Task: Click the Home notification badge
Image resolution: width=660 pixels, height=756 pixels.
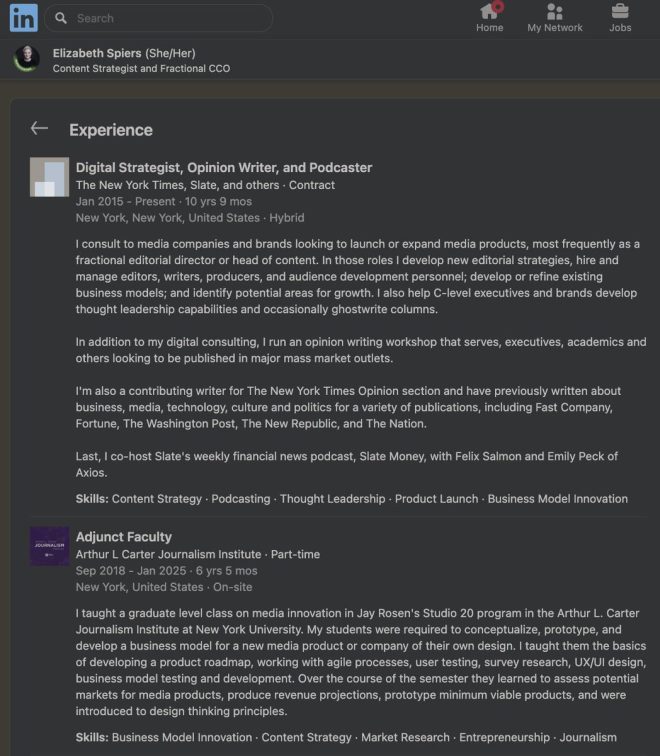Action: pyautogui.click(x=498, y=7)
